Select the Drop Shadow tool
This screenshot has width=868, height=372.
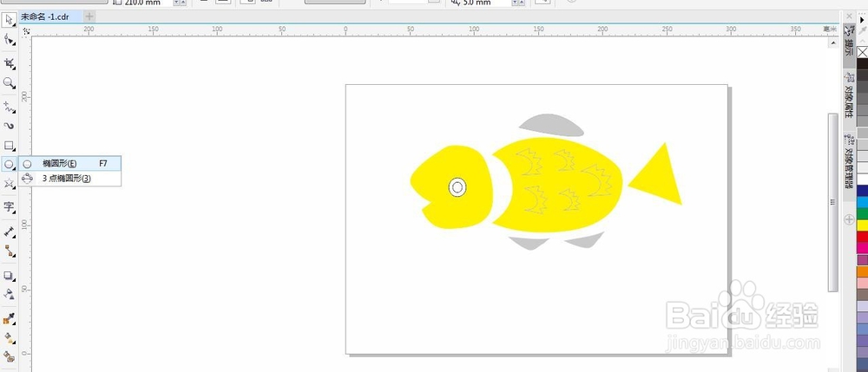click(x=9, y=275)
